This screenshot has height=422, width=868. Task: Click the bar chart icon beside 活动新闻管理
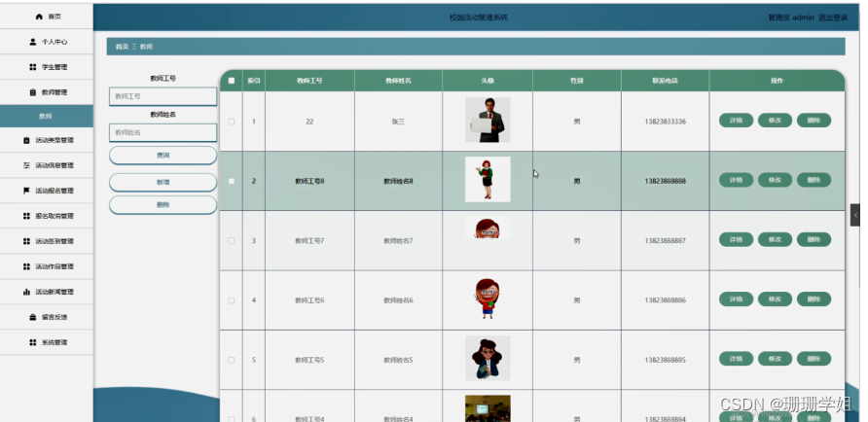(26, 292)
